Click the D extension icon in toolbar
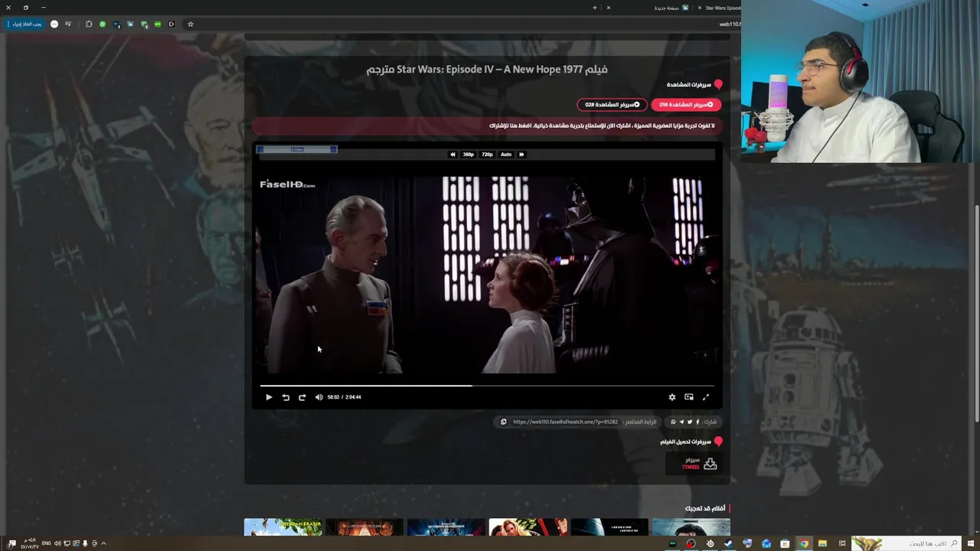Viewport: 980px width, 551px height. 171,24
